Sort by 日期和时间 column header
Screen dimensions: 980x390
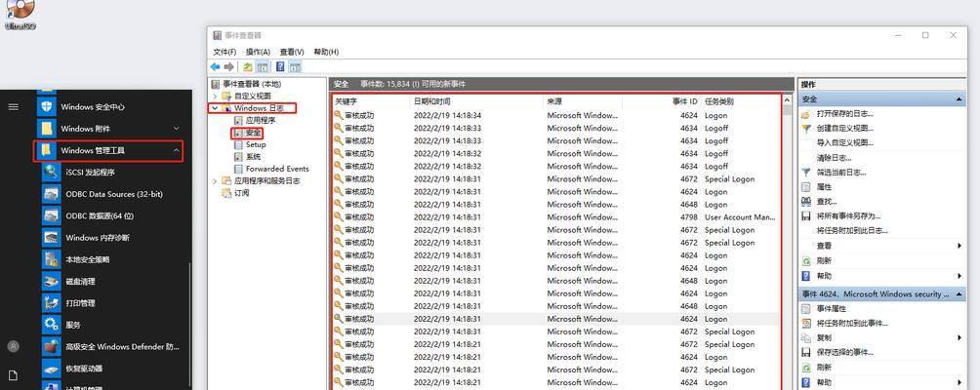pyautogui.click(x=476, y=101)
